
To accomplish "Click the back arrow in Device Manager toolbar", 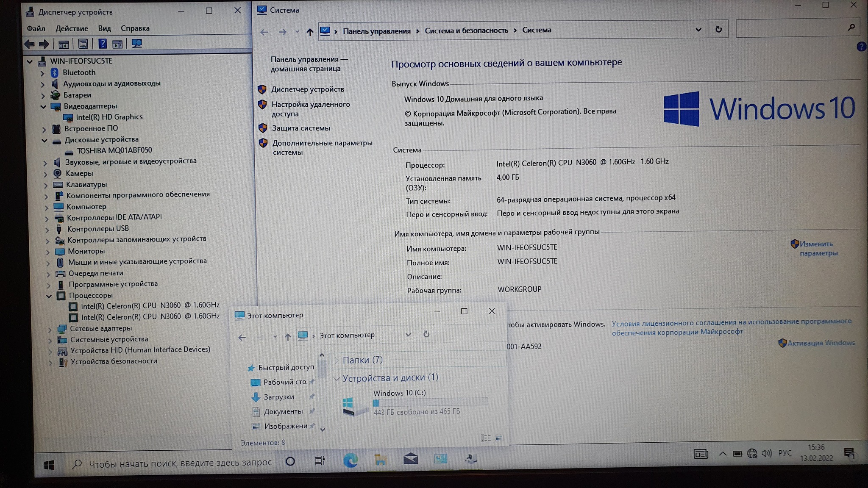I will click(x=30, y=44).
